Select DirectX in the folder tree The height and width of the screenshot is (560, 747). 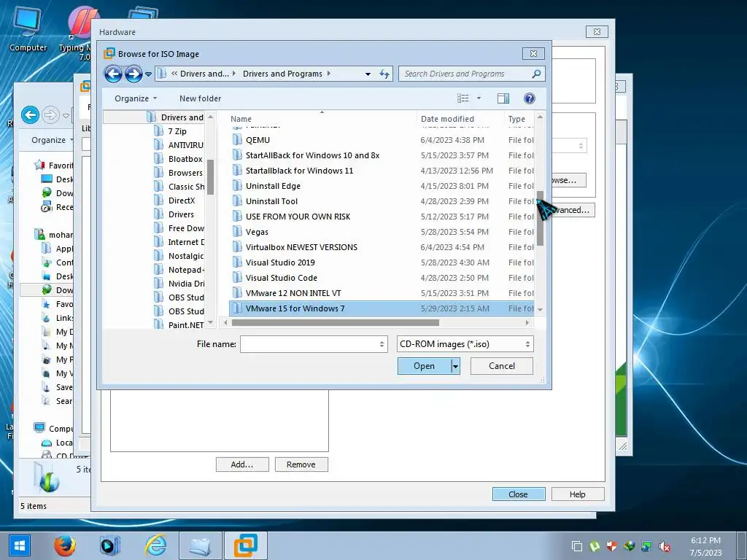182,201
